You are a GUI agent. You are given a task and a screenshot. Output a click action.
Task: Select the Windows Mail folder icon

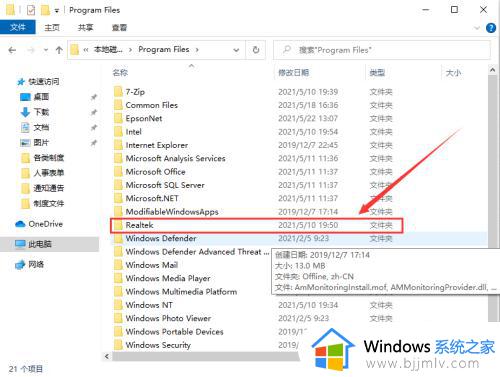pyautogui.click(x=118, y=265)
